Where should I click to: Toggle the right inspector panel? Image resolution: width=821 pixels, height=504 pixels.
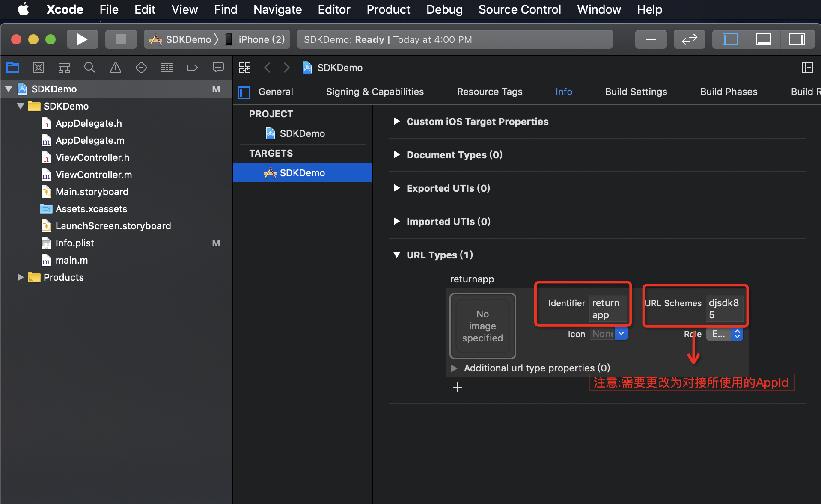point(797,39)
